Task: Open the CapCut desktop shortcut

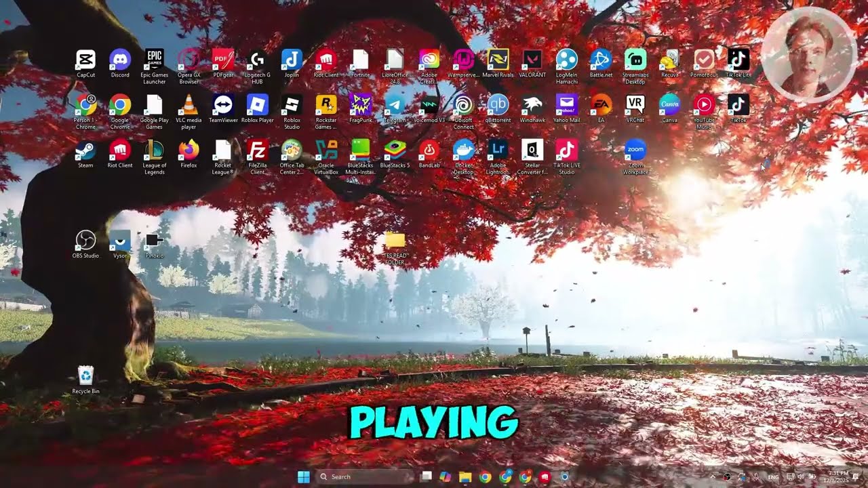Action: pyautogui.click(x=85, y=60)
